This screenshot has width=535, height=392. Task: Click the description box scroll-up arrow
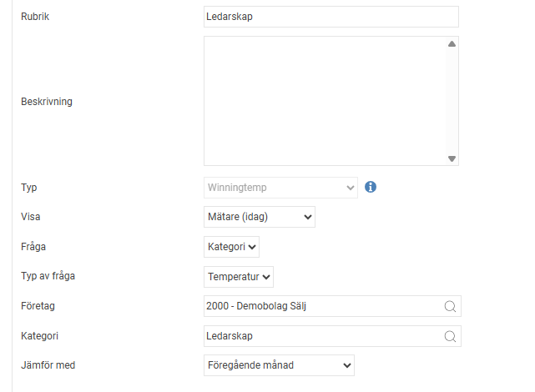click(x=452, y=44)
